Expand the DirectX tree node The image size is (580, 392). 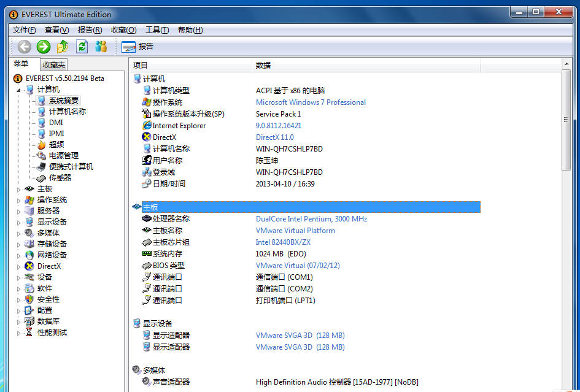[x=19, y=266]
